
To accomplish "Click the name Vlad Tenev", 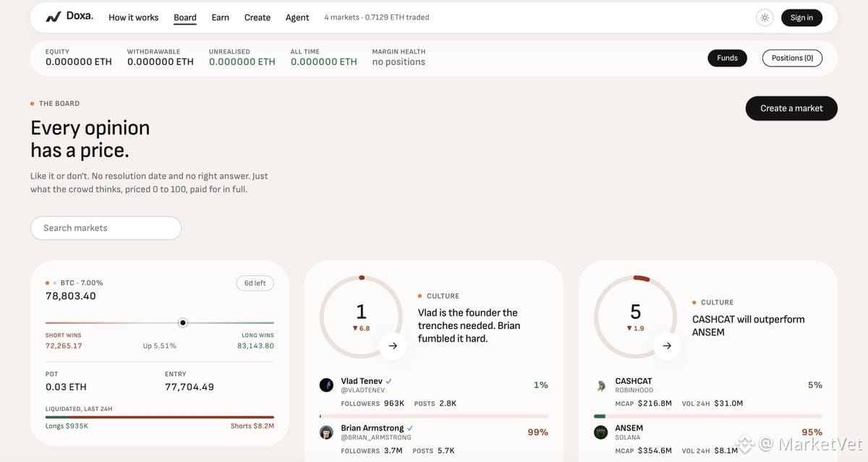I will click(x=362, y=381).
